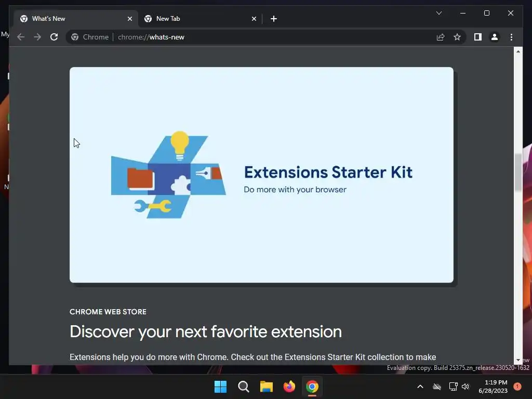The height and width of the screenshot is (399, 532).
Task: Click the Do more with your browser subtitle
Action: coord(295,190)
